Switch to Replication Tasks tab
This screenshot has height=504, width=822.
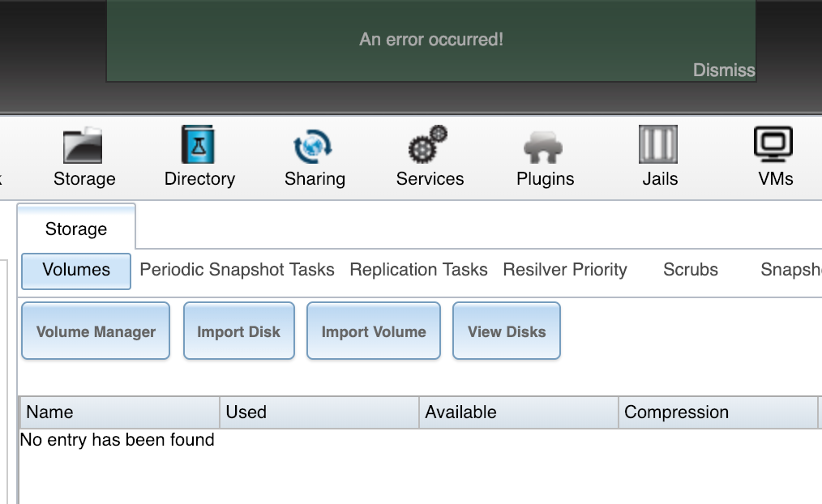pos(418,270)
